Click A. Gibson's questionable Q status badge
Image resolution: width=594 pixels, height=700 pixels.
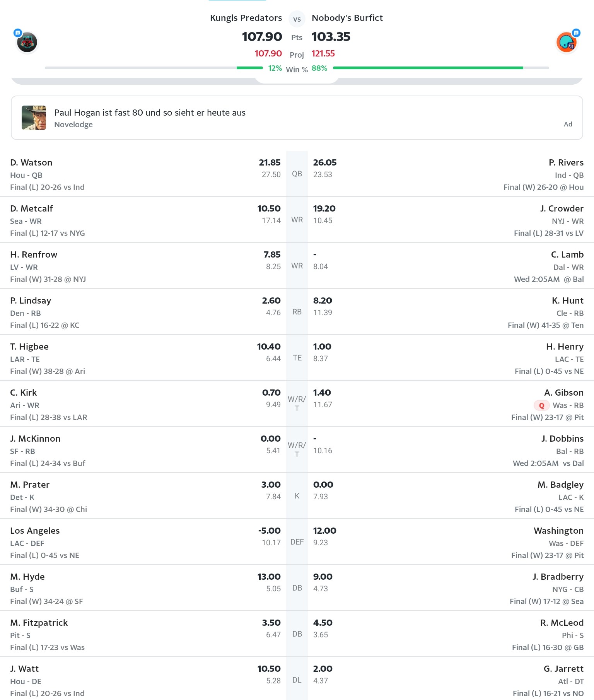click(x=541, y=405)
